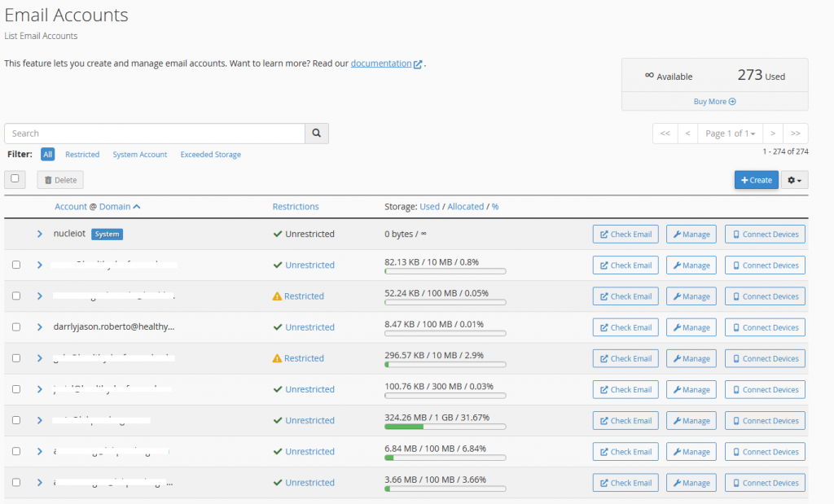The image size is (834, 504).
Task: Click the external link icon beside documentation
Action: tap(418, 64)
